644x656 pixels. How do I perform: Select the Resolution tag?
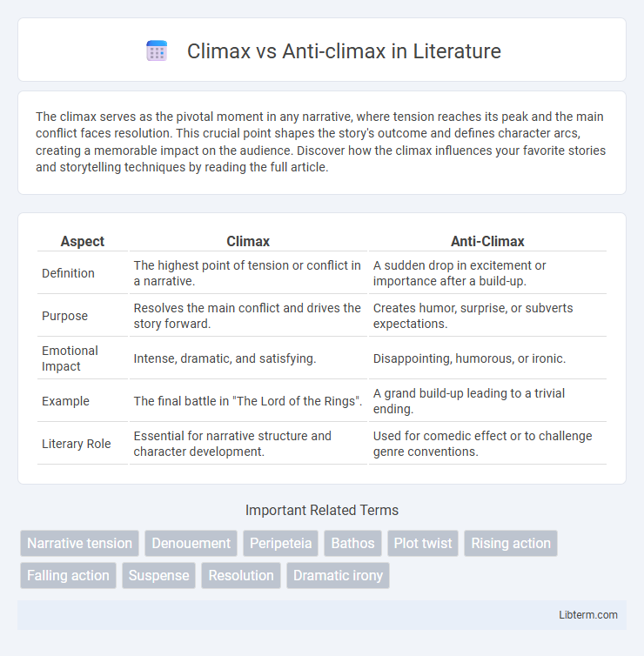(x=241, y=575)
